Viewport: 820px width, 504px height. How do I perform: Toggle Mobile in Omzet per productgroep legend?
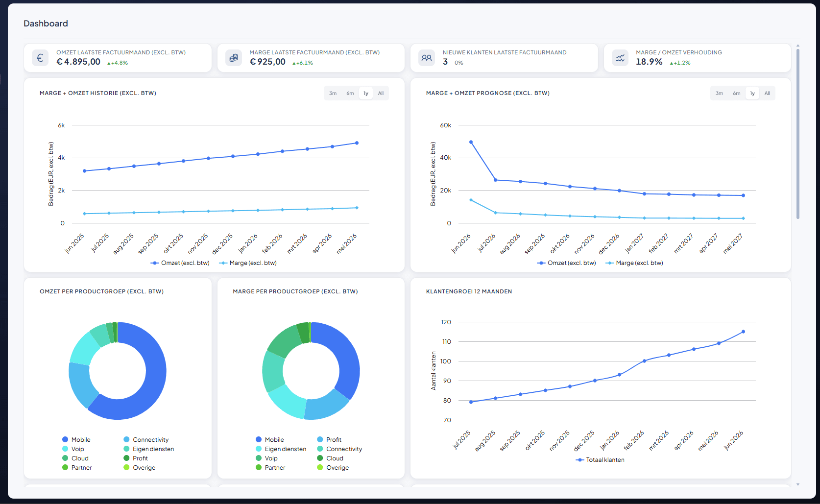[x=76, y=440]
